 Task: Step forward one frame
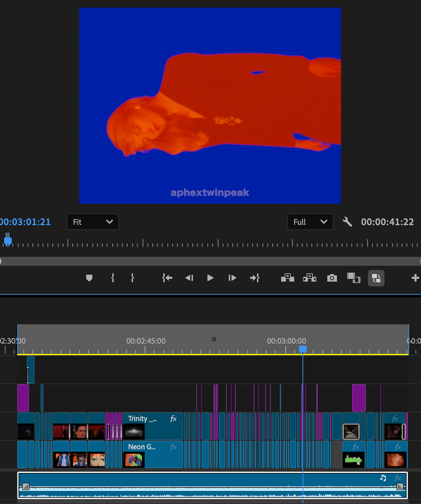point(232,278)
